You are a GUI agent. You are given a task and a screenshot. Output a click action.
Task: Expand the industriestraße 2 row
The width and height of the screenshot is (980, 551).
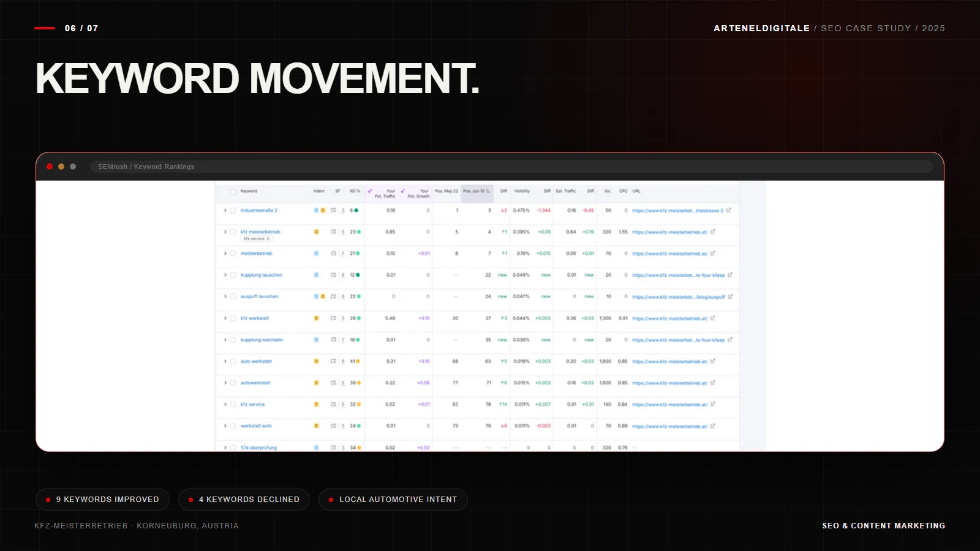coord(225,210)
